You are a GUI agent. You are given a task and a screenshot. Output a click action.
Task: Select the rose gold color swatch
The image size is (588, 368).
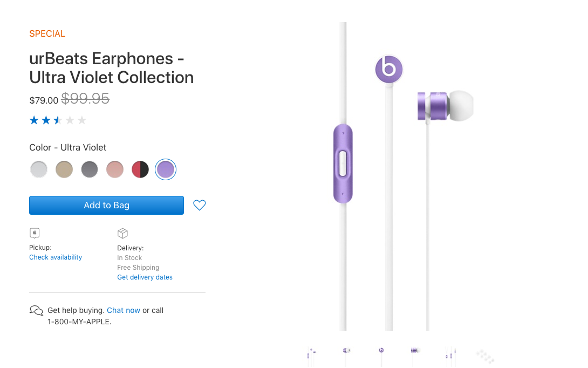[115, 169]
